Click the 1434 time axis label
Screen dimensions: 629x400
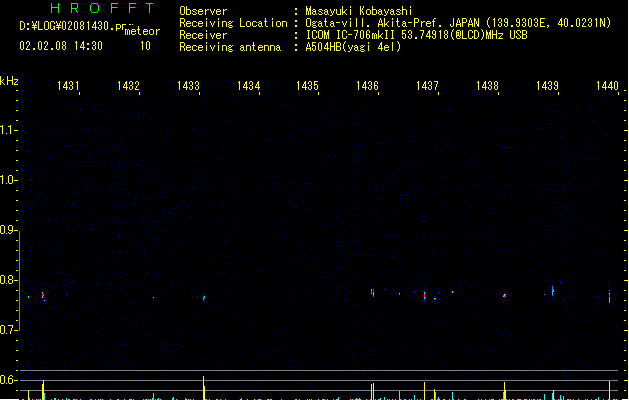[248, 86]
